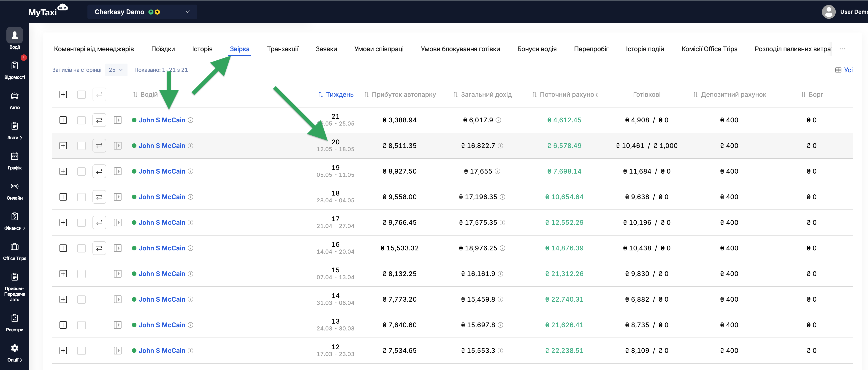The height and width of the screenshot is (370, 868).
Task: Click info icon beside driver in week 21
Action: click(x=190, y=120)
